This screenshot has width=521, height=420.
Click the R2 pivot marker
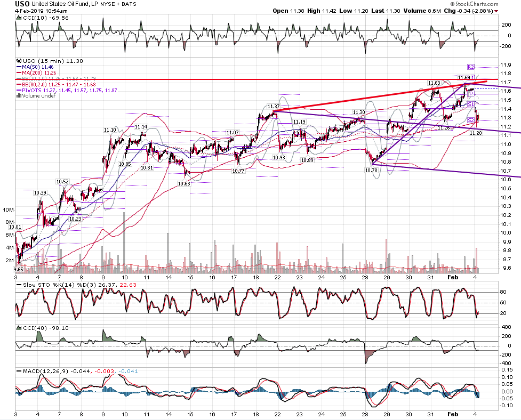(x=471, y=67)
